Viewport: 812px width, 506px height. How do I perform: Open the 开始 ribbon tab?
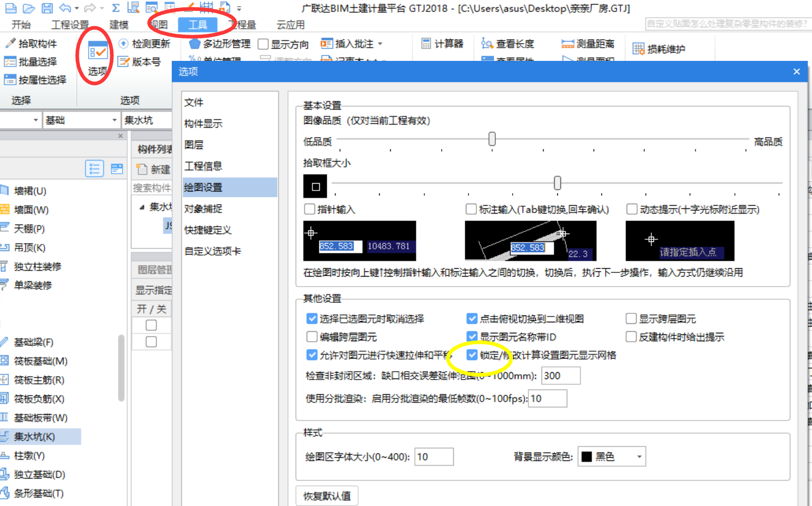(21, 25)
